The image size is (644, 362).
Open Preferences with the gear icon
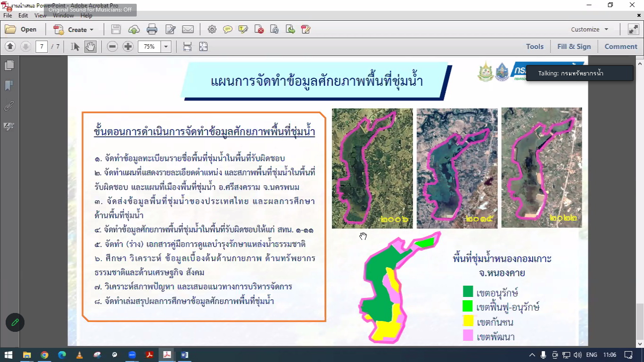coord(212,29)
